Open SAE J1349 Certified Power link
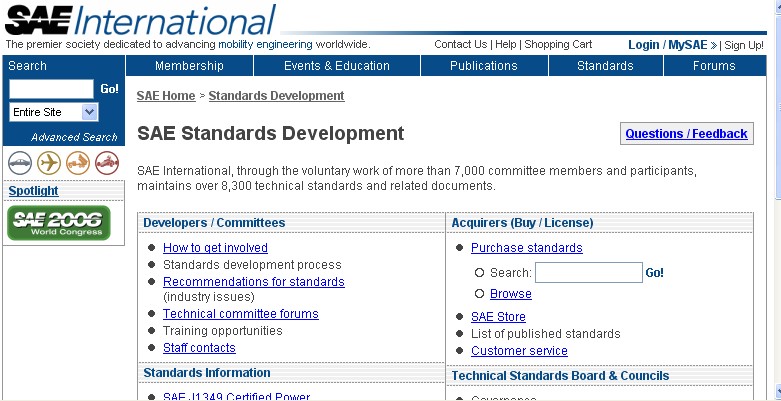 [237, 397]
